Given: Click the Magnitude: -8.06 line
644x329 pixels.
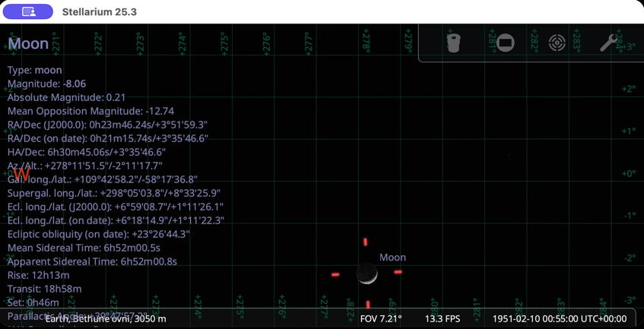Looking at the screenshot, I should [46, 84].
